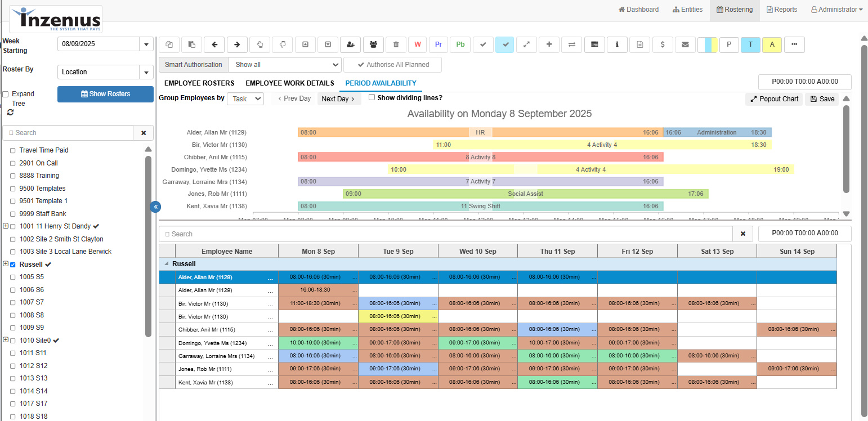Select the Period Availability tab
868x421 pixels.
click(381, 83)
